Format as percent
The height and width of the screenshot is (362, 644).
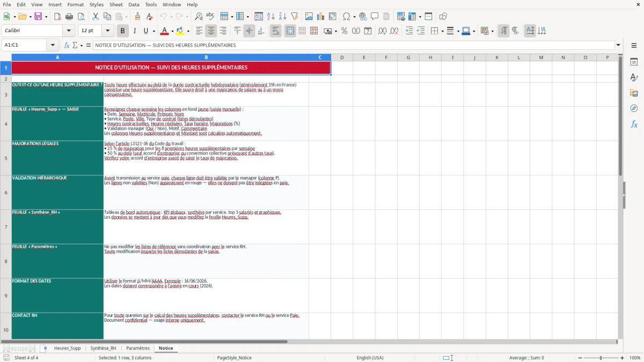coord(344,31)
